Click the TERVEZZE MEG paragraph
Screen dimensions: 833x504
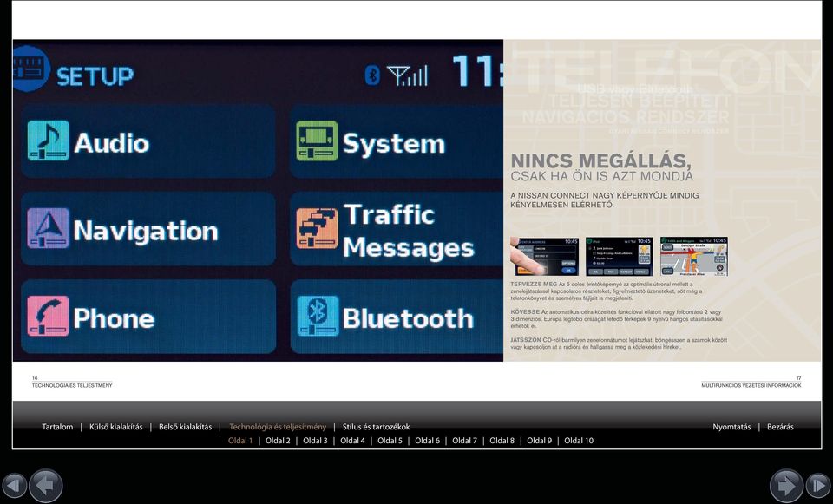(607, 291)
